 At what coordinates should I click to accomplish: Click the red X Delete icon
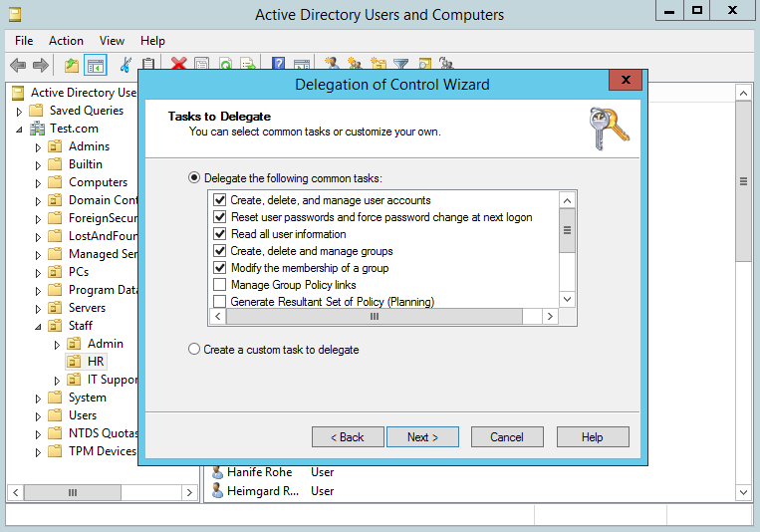click(179, 64)
